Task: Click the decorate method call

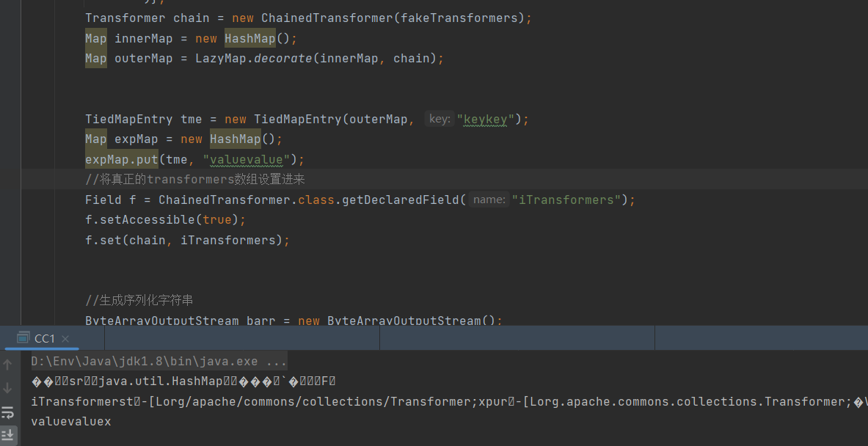Action: 283,58
